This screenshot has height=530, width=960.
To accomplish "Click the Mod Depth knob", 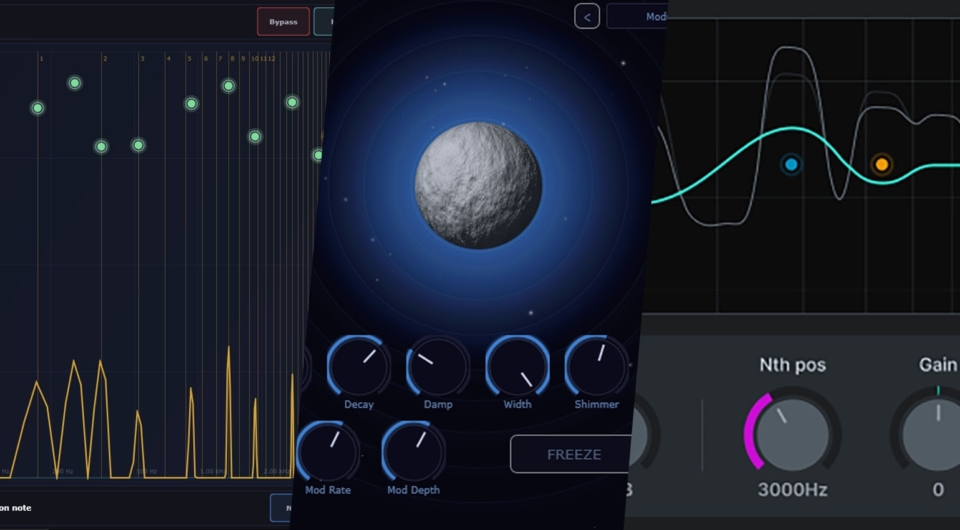I will click(x=413, y=451).
